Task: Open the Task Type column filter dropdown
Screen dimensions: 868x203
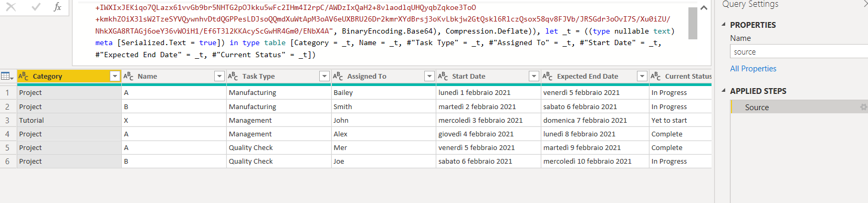Action: click(325, 76)
